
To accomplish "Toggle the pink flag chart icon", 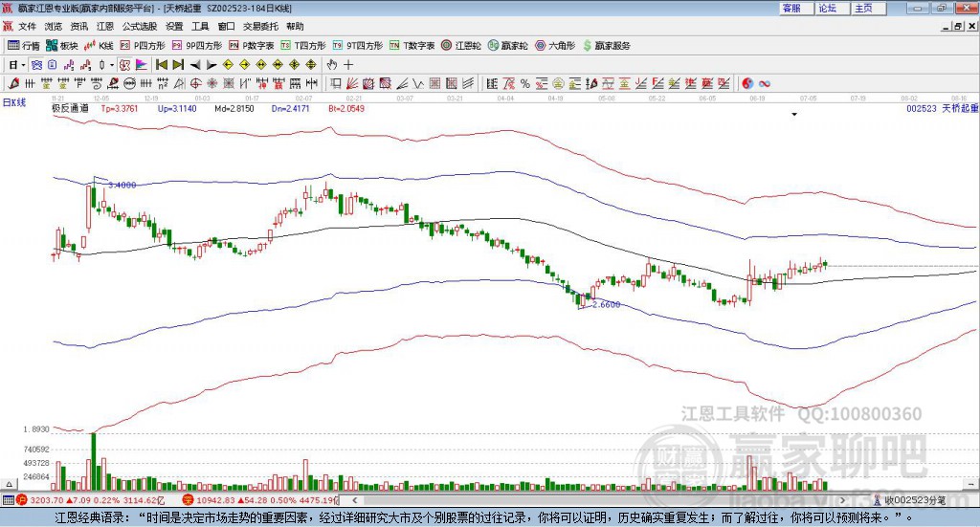I will point(142,65).
